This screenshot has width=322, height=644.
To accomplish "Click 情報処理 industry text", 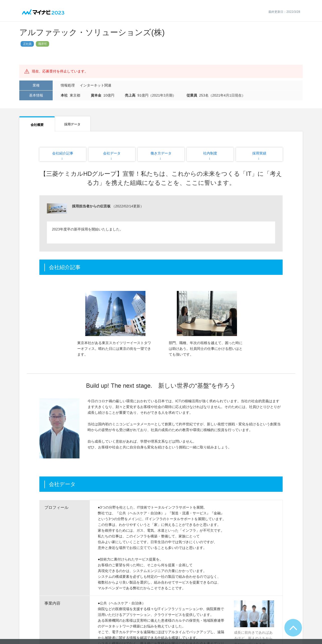I will point(68,85).
